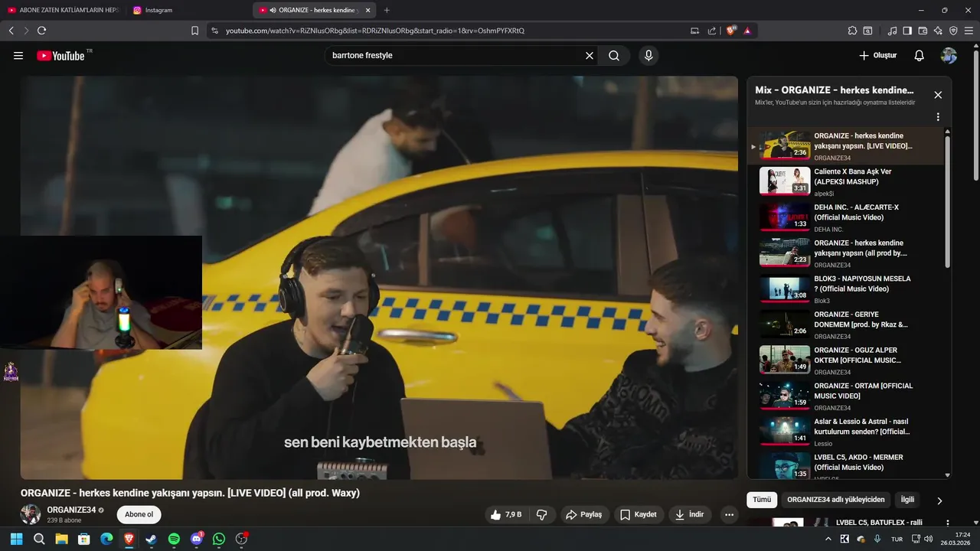Click the İndir download button
Viewport: 980px width, 551px height.
(689, 515)
